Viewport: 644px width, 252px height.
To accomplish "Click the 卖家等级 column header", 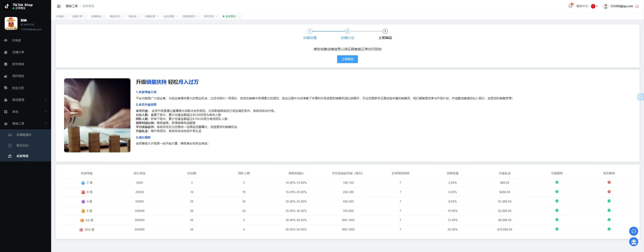I will [87, 173].
